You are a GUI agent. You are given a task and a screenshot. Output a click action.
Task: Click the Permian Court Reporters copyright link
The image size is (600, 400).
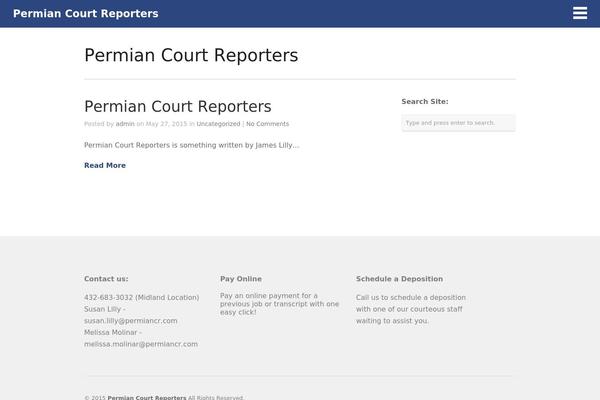[147, 398]
